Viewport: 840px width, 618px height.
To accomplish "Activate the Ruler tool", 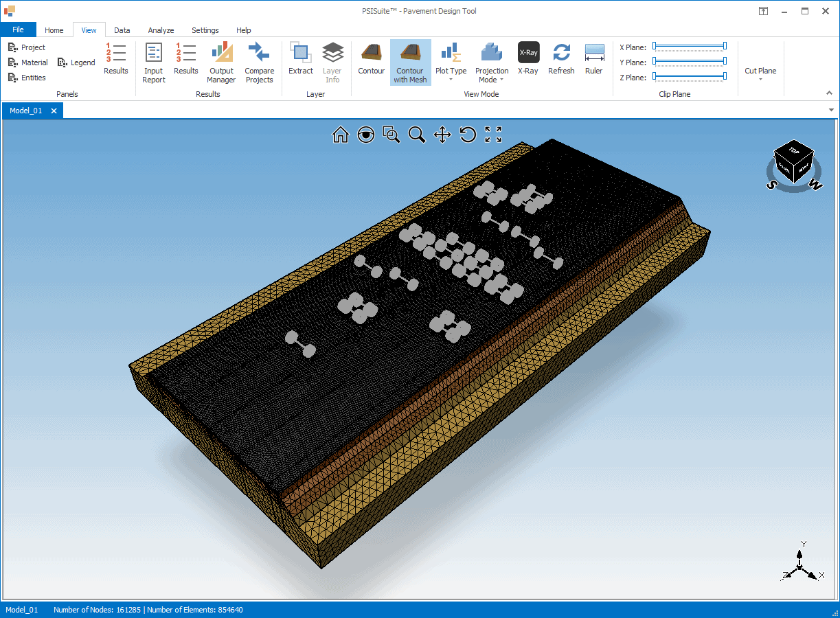I will click(594, 59).
